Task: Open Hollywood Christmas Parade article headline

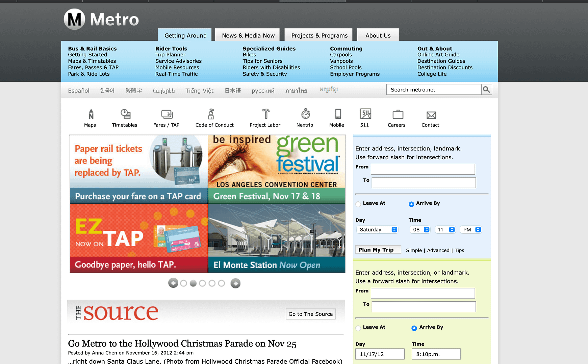Action: [182, 343]
